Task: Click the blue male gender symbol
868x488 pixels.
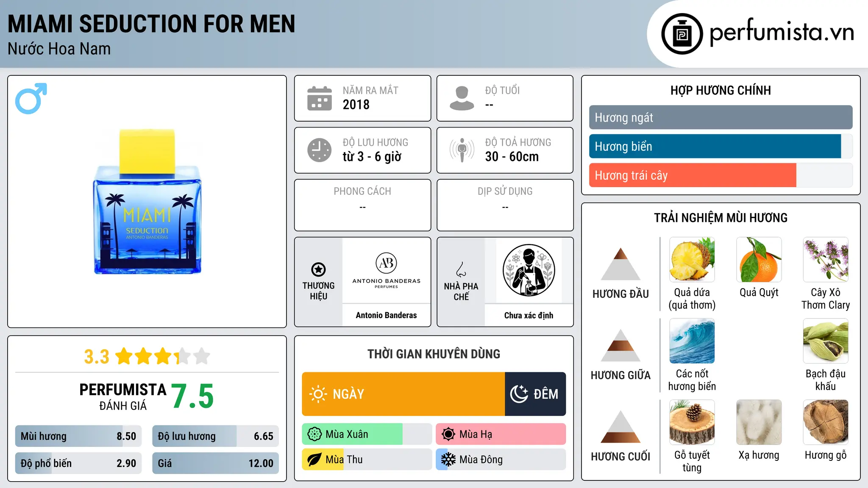Action: tap(31, 98)
